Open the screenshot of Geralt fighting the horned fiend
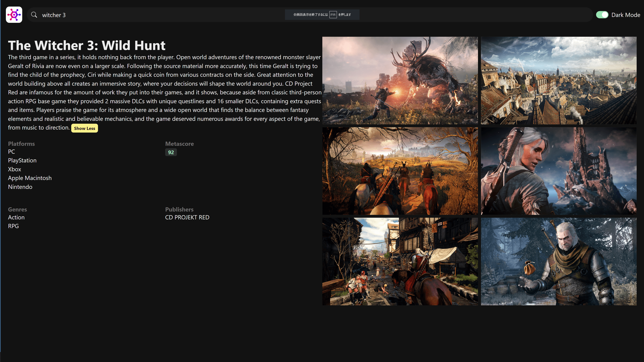The image size is (644, 362). [400, 81]
